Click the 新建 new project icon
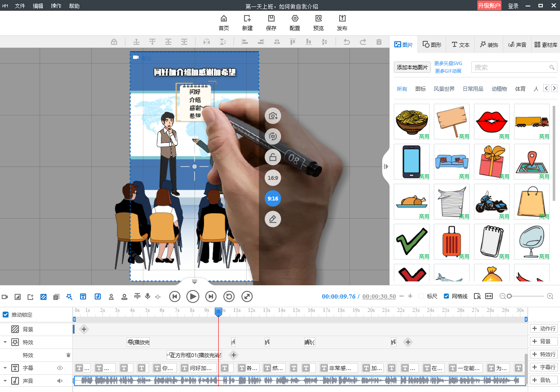560x392 pixels. pyautogui.click(x=247, y=23)
